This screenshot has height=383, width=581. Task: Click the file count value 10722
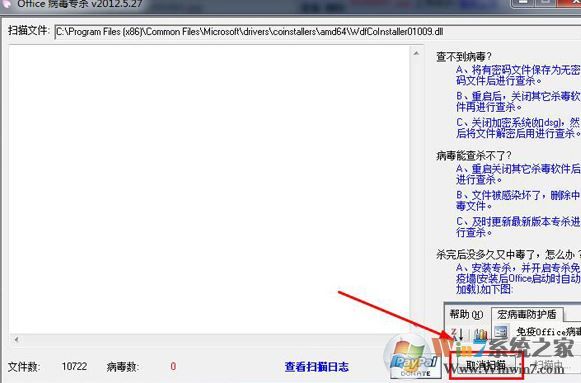pyautogui.click(x=74, y=367)
